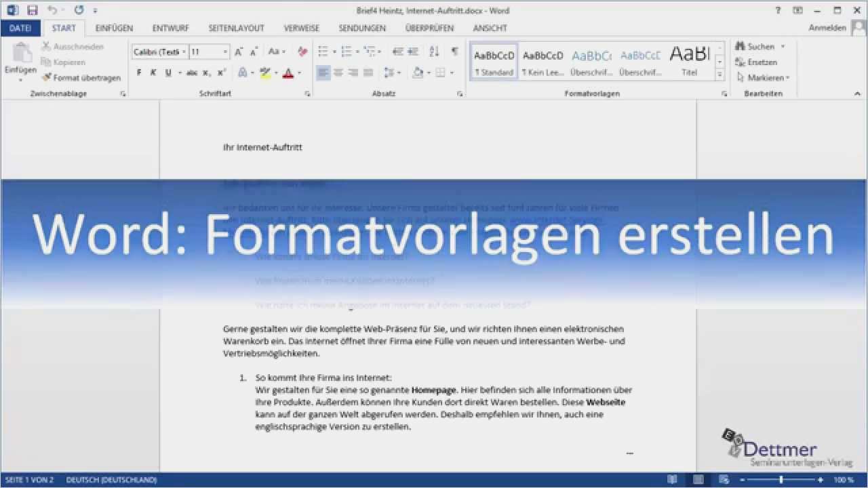This screenshot has width=868, height=488.
Task: Click the Einfügen paste clipboard icon
Action: (x=21, y=54)
